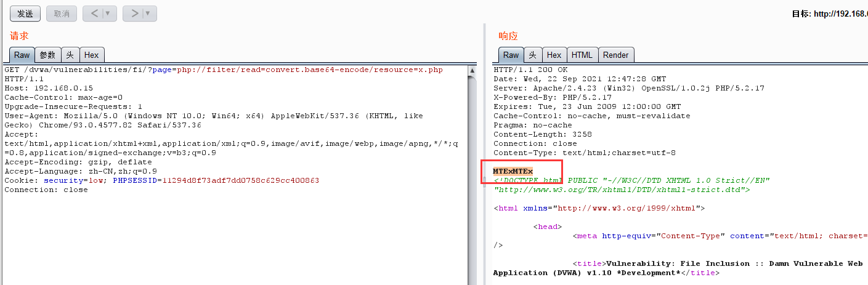Open the forward-history dropdown arrow
The height and width of the screenshot is (285, 868).
(x=148, y=14)
